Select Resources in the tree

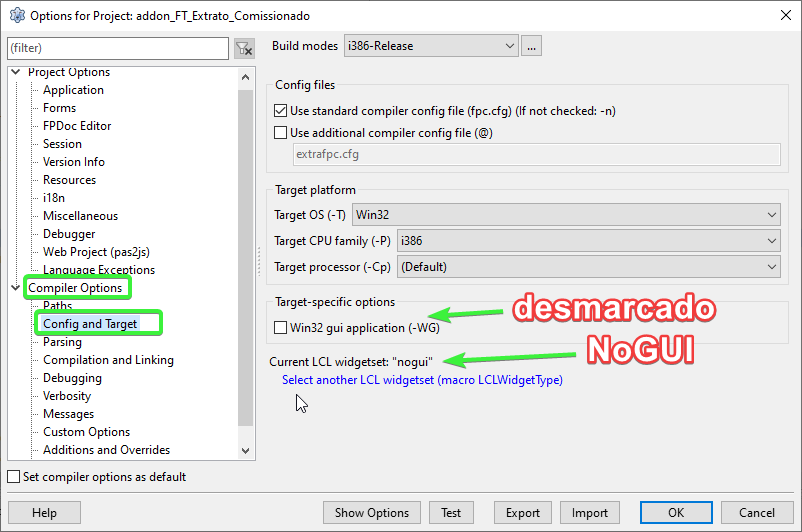pos(69,180)
